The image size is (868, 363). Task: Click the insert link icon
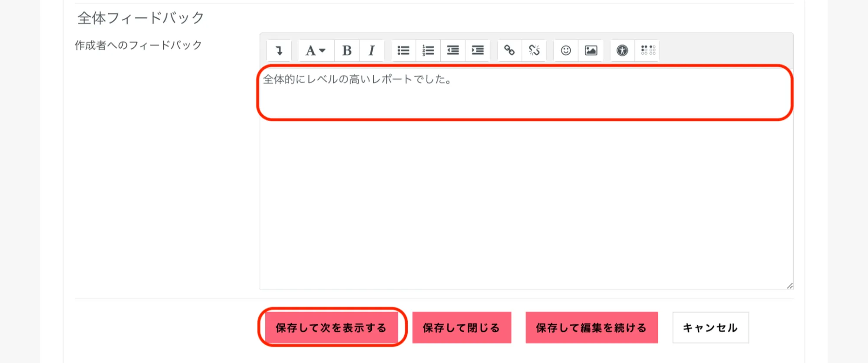click(509, 50)
